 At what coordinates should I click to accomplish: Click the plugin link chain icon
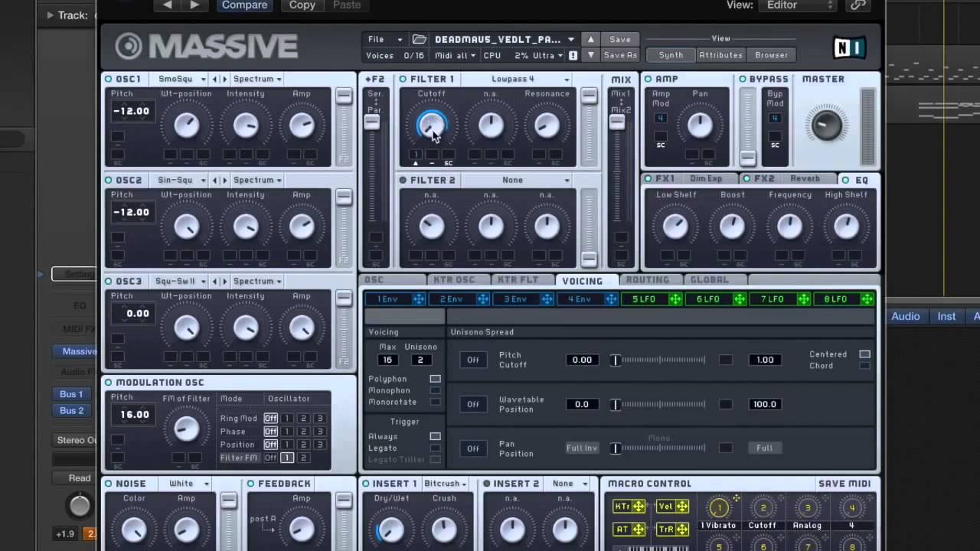pos(858,5)
